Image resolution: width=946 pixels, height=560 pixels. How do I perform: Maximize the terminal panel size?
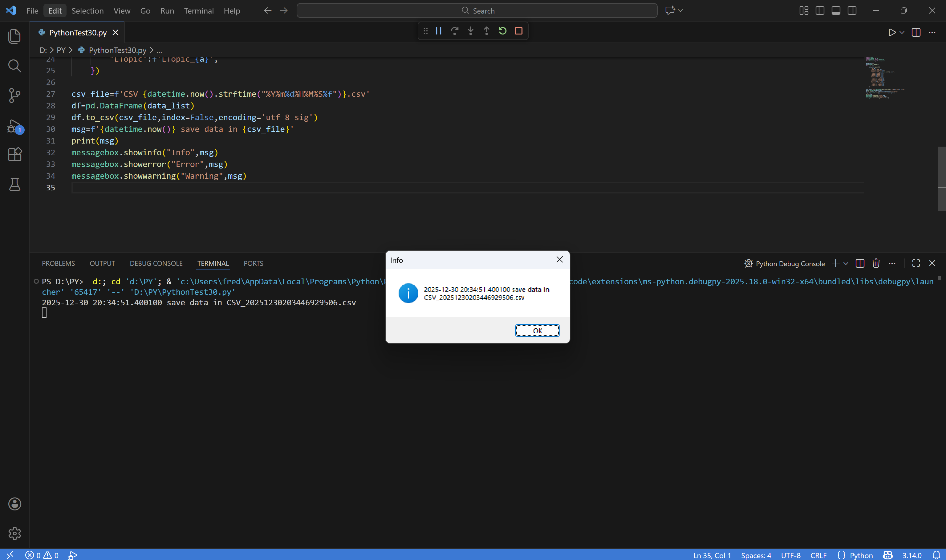pyautogui.click(x=916, y=263)
